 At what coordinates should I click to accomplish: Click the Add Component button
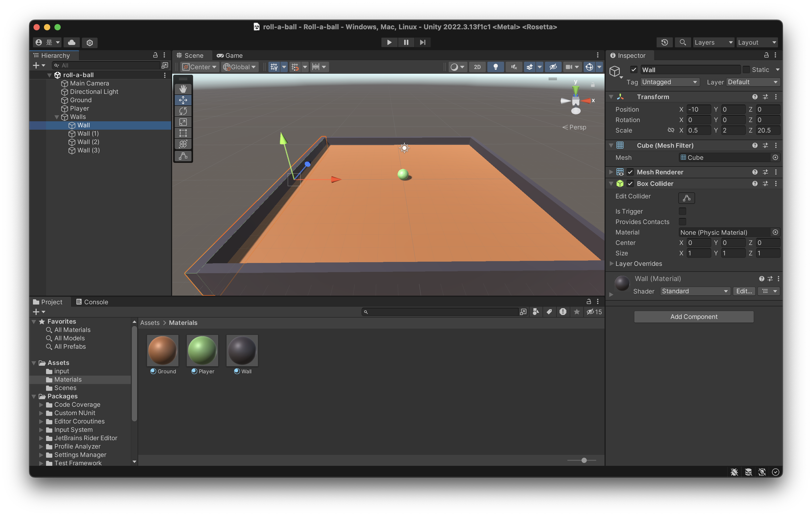[694, 317]
